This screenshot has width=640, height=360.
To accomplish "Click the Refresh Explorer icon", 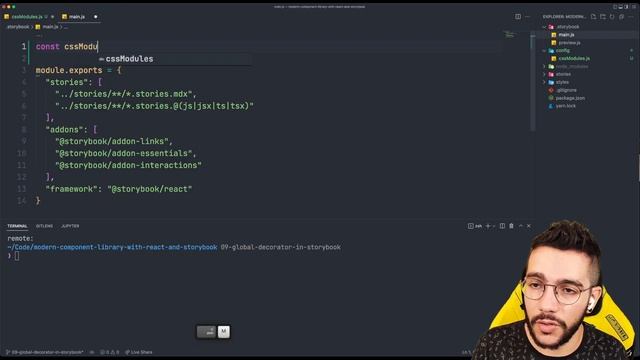I will pyautogui.click(x=612, y=17).
